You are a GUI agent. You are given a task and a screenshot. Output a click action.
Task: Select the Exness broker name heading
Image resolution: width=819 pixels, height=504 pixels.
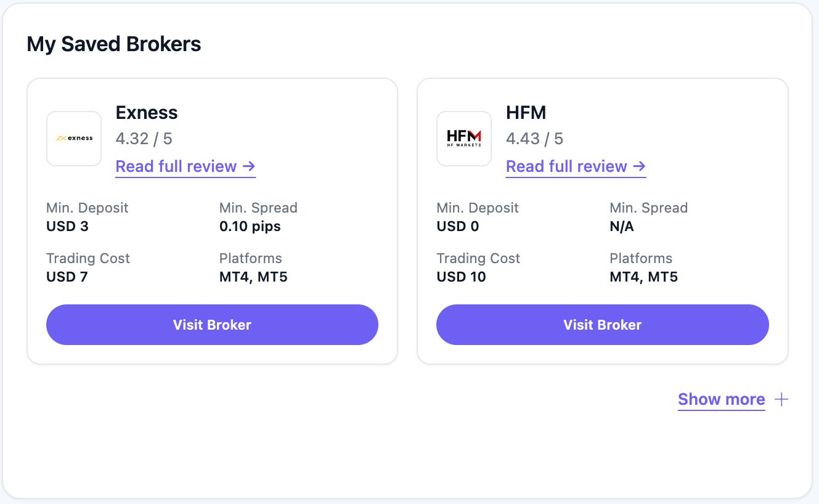coord(147,113)
